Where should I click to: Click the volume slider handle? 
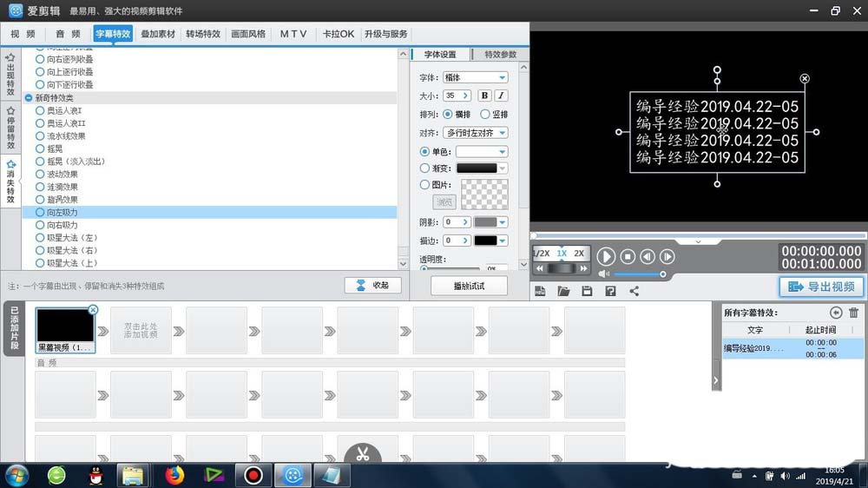pos(662,274)
